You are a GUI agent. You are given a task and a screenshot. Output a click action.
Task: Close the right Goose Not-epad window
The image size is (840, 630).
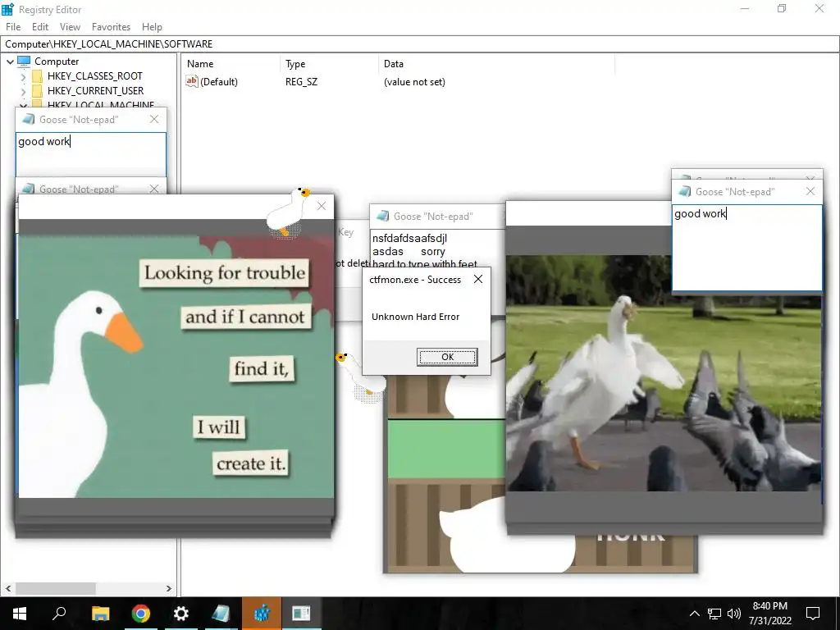click(x=810, y=191)
